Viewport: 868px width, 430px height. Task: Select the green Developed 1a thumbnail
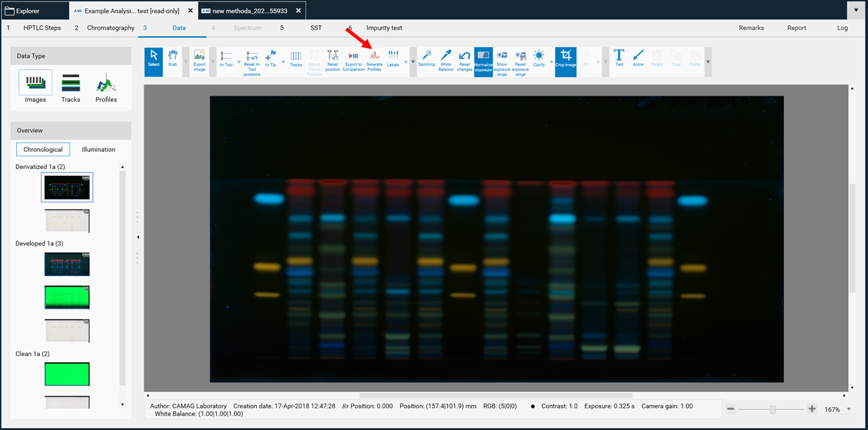pos(66,298)
